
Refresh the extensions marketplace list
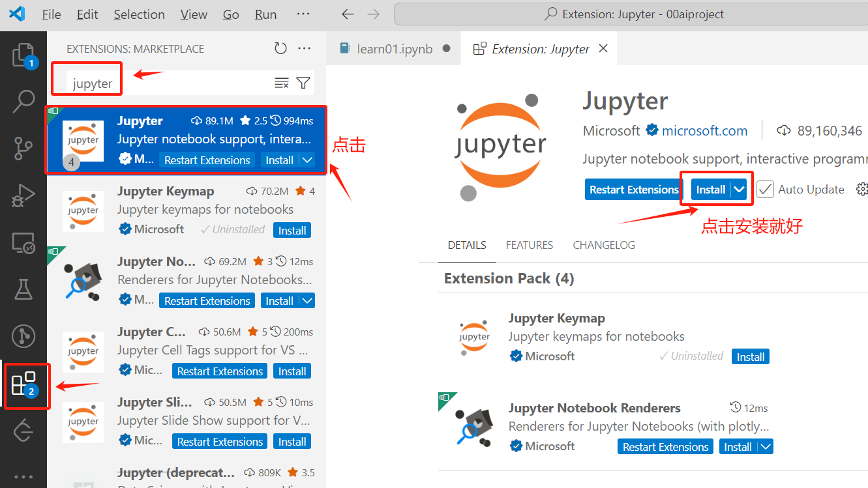280,49
